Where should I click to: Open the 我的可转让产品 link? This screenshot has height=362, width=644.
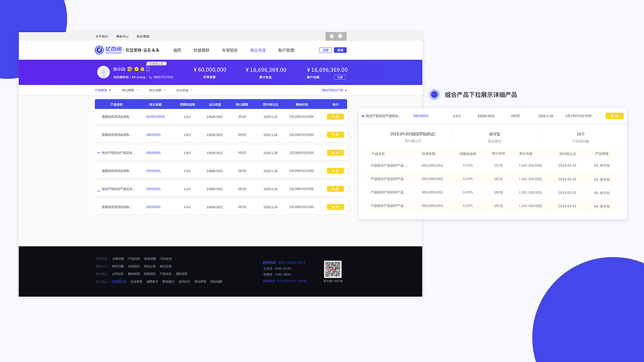pos(332,90)
